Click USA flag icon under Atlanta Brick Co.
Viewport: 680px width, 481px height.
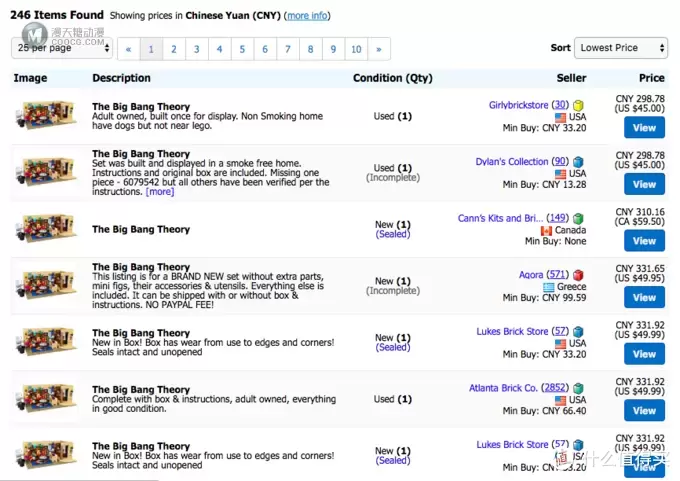pos(561,400)
